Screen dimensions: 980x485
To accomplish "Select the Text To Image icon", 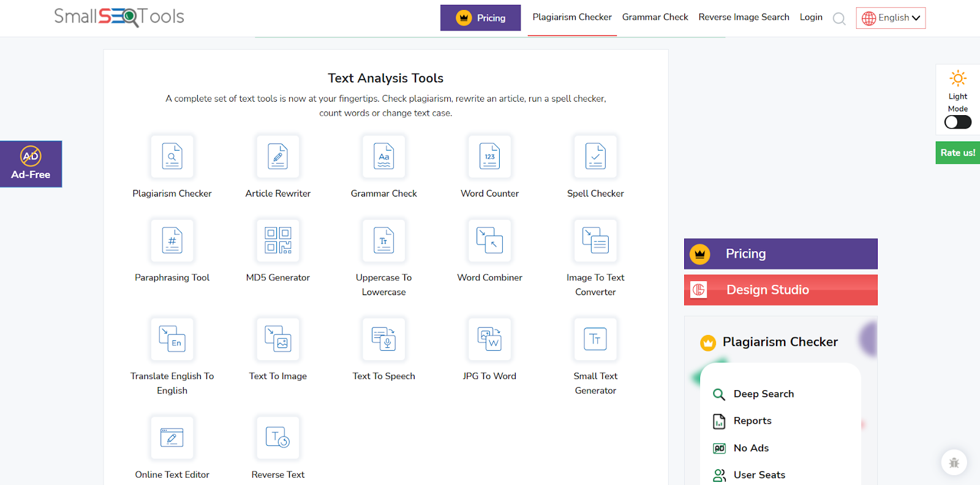I will [278, 339].
